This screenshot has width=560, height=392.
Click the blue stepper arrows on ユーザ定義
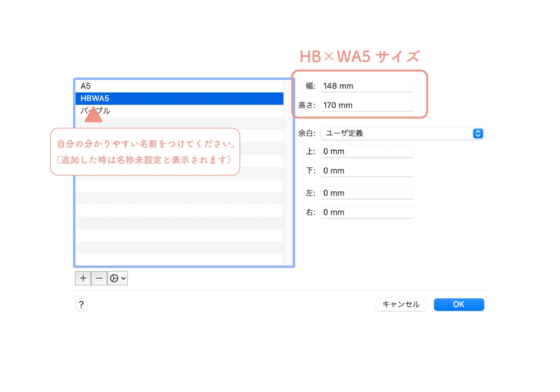pyautogui.click(x=478, y=134)
